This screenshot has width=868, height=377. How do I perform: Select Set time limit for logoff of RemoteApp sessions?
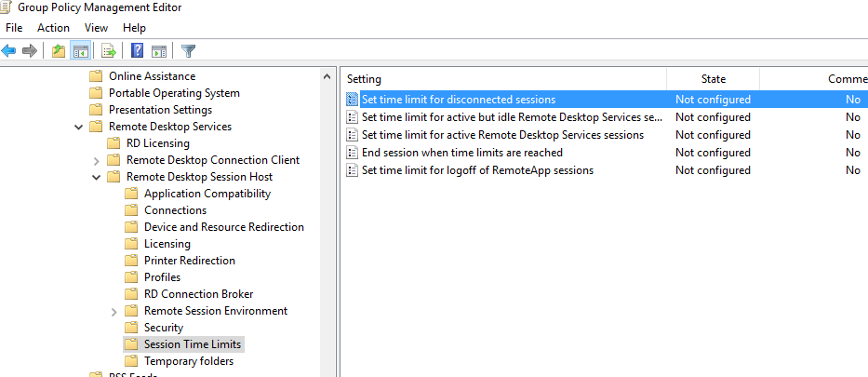478,170
